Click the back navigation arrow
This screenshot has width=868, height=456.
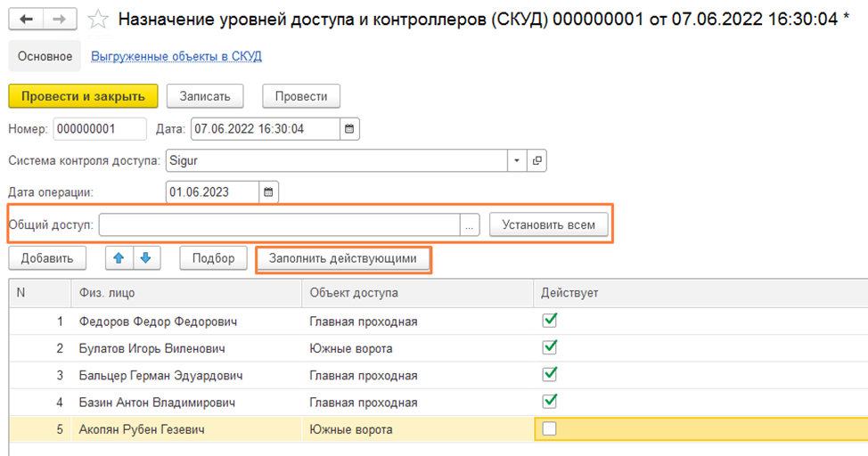(26, 19)
